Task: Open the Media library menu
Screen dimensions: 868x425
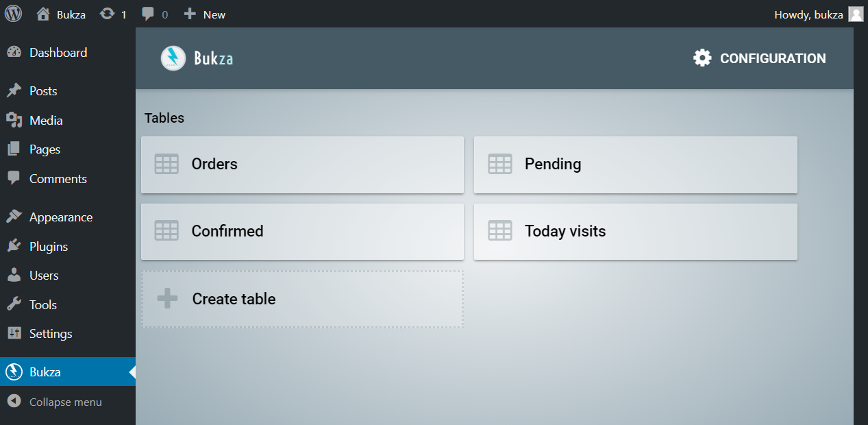Action: (46, 121)
